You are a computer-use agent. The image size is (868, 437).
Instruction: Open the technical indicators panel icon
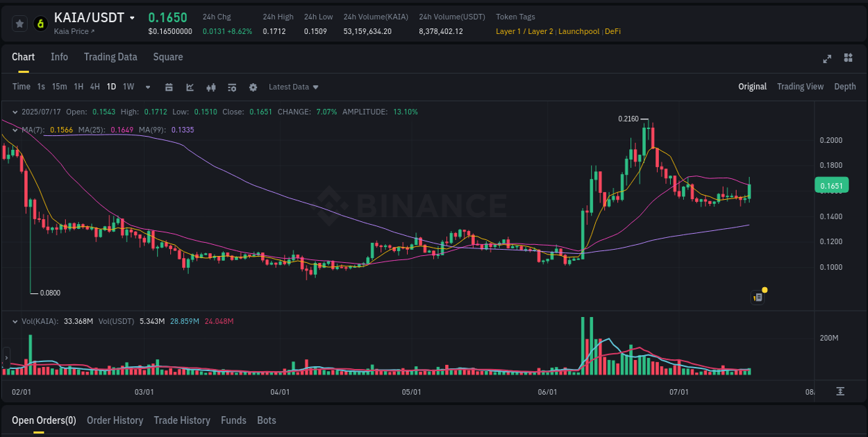coord(232,87)
